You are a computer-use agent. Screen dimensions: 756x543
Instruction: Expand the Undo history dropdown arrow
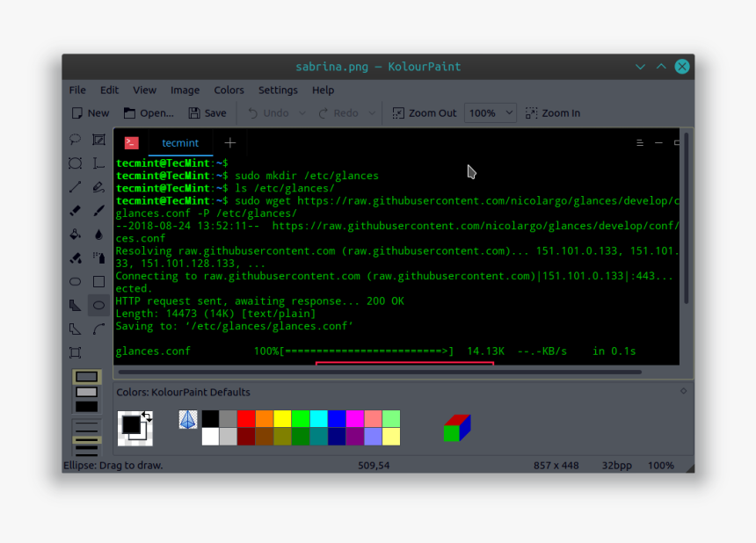click(302, 112)
